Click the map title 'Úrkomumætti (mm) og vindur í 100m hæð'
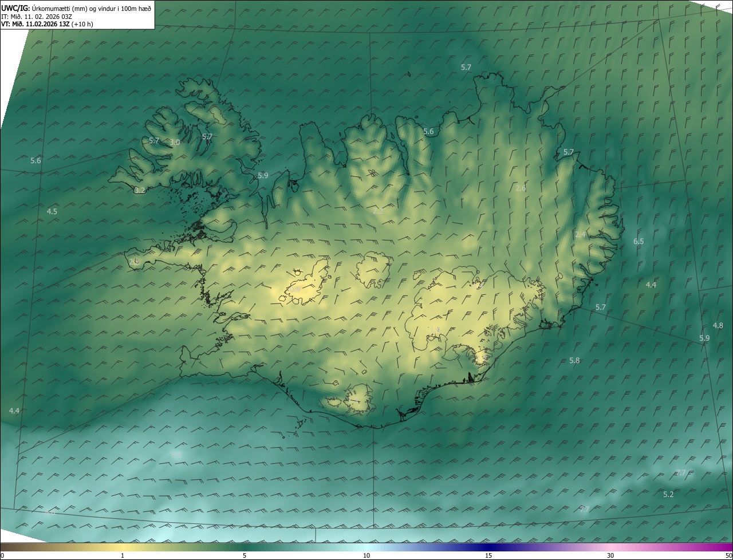Image resolution: width=733 pixels, height=560 pixels. [x=92, y=9]
